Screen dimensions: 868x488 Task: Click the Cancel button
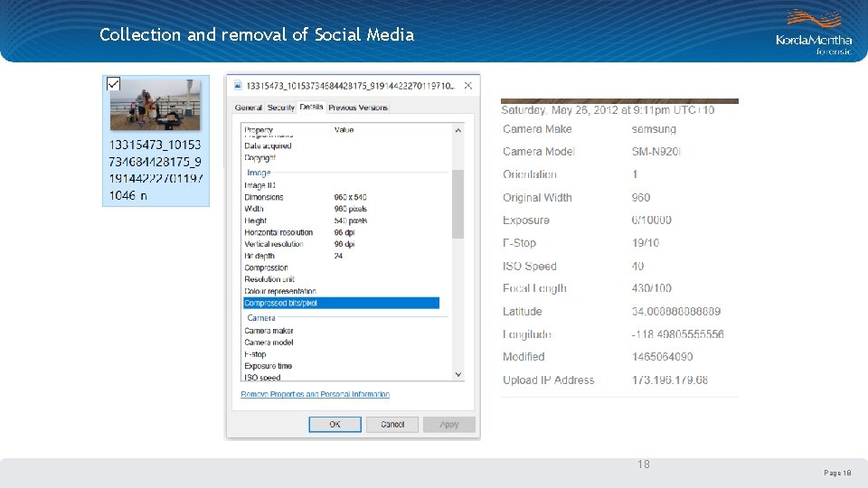point(392,425)
